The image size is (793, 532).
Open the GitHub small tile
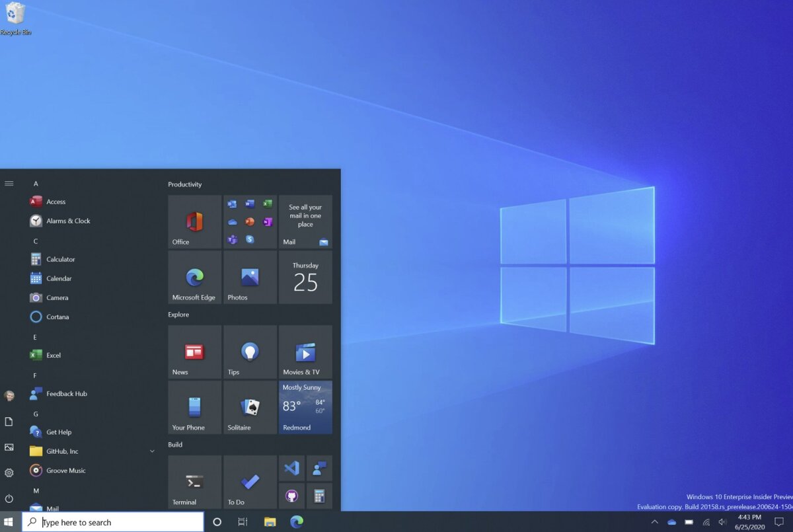click(291, 496)
